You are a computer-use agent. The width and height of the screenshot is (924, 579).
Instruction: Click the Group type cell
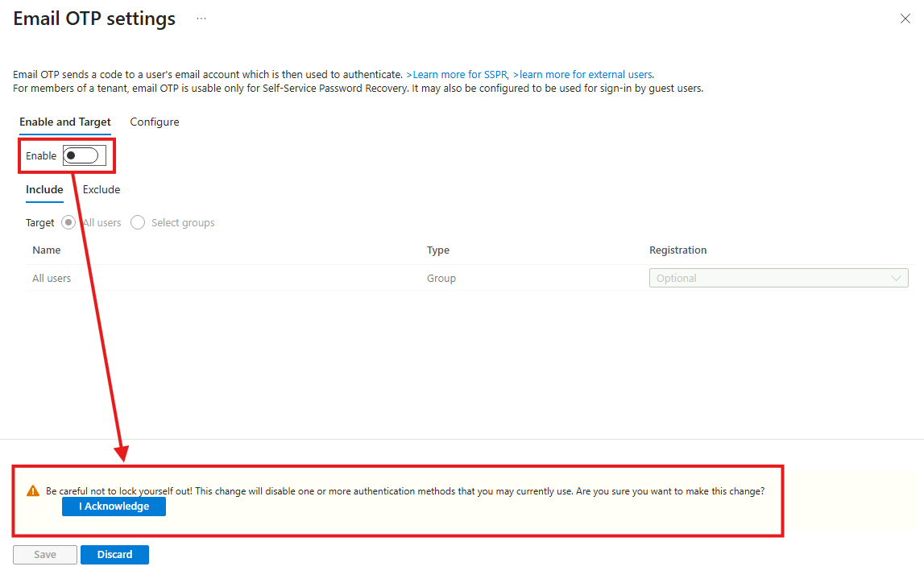(441, 279)
